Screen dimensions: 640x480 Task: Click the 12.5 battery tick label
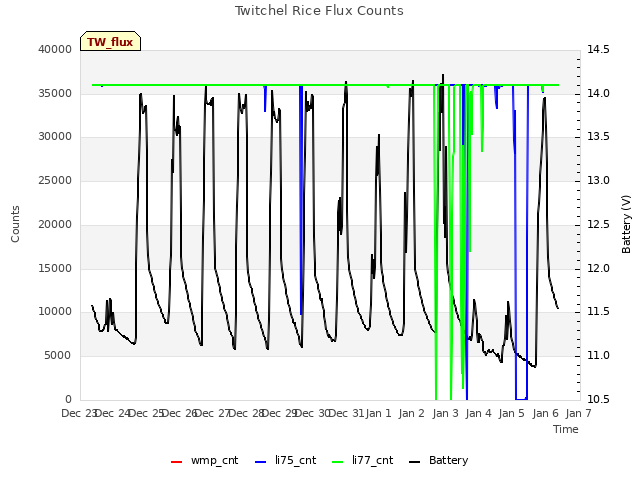(598, 224)
